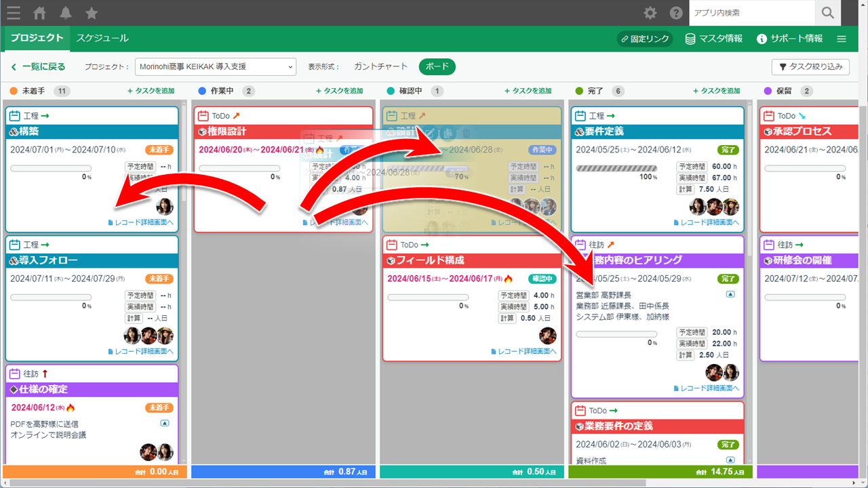Click avatars on 要件定義 card
868x488 pixels.
714,207
